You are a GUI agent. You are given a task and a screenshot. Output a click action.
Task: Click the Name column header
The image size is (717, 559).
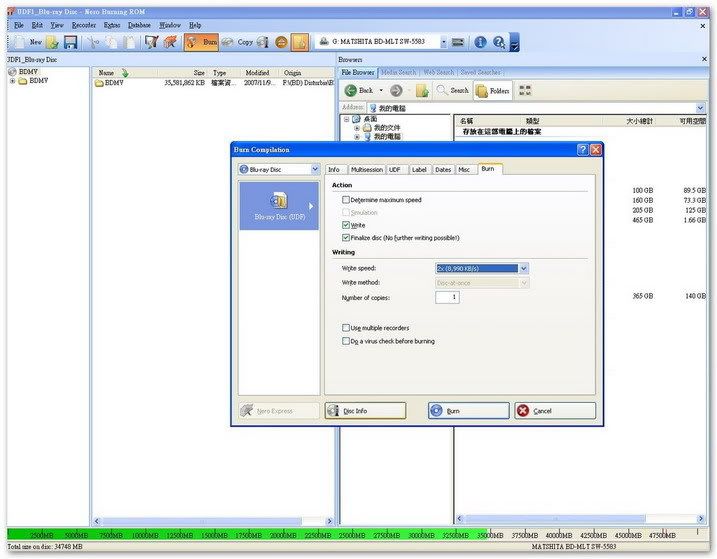pyautogui.click(x=124, y=73)
